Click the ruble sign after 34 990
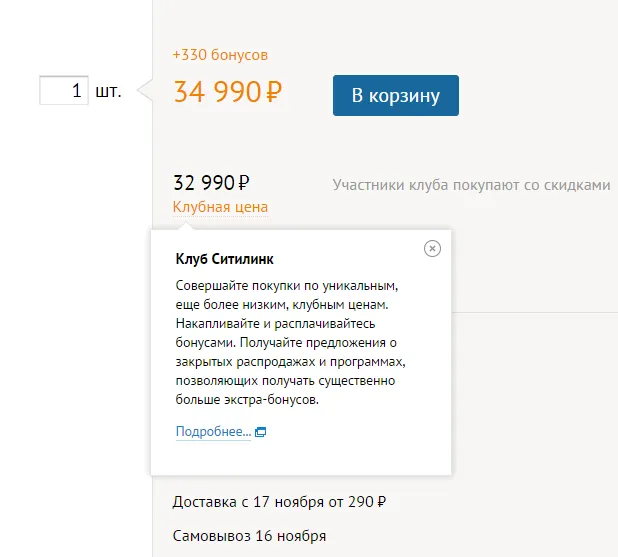The width and height of the screenshot is (618, 557). (x=274, y=92)
